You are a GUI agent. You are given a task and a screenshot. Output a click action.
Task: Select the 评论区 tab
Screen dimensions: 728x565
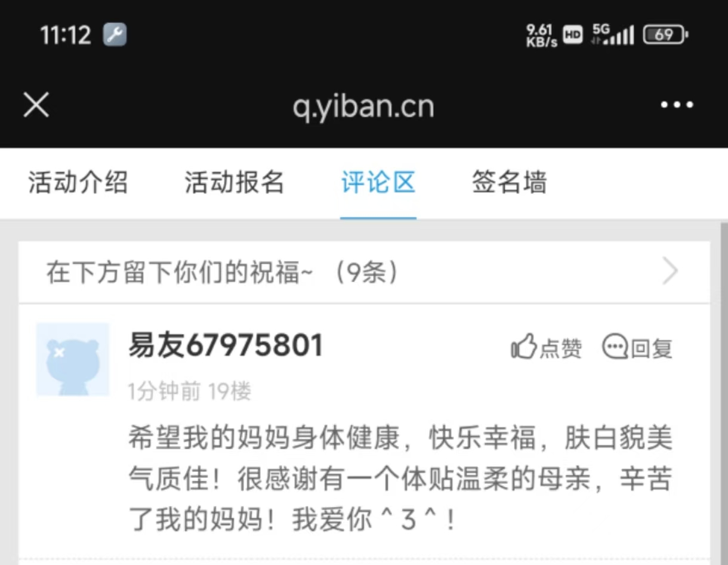coord(378,183)
